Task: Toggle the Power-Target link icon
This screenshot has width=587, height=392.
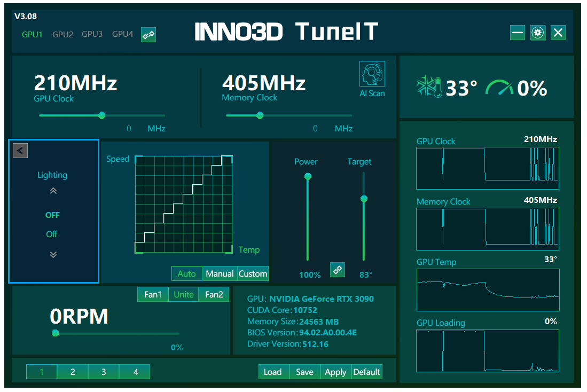Action: 338,270
